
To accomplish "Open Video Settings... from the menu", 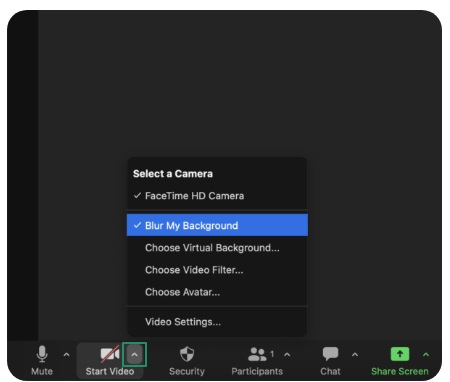I will [217, 322].
